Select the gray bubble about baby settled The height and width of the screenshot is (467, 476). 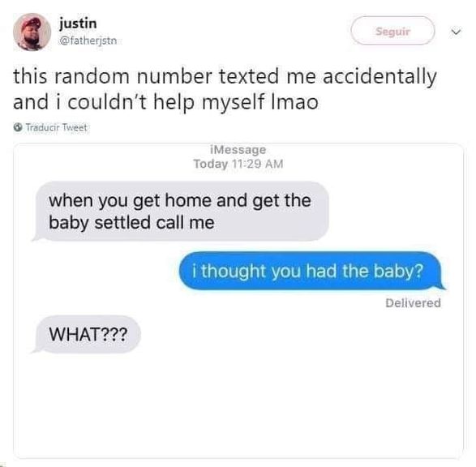(x=180, y=211)
